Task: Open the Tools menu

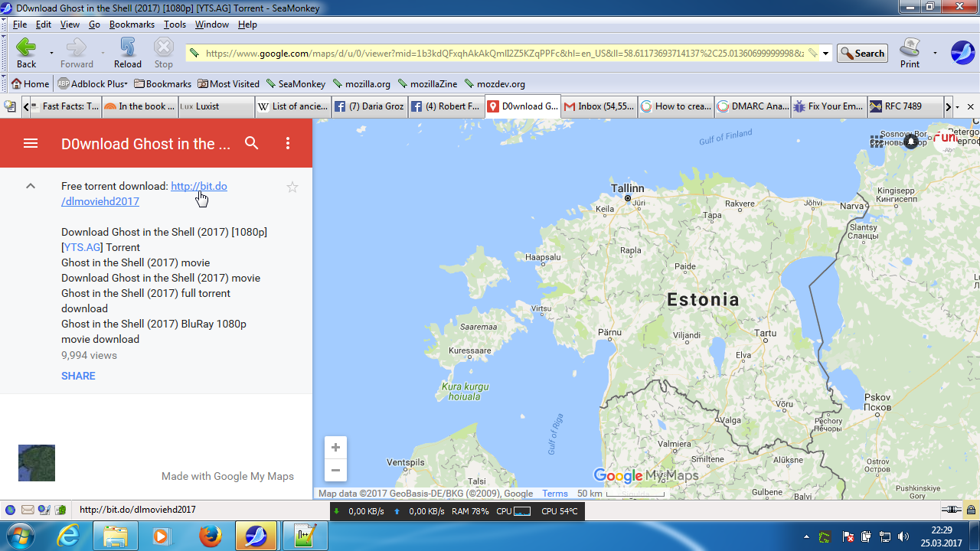Action: tap(175, 24)
